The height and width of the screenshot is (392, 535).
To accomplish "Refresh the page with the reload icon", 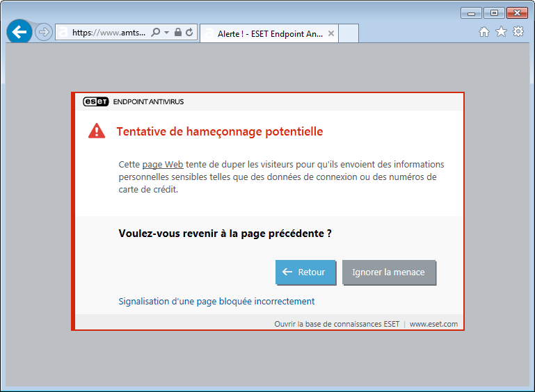I will click(189, 32).
